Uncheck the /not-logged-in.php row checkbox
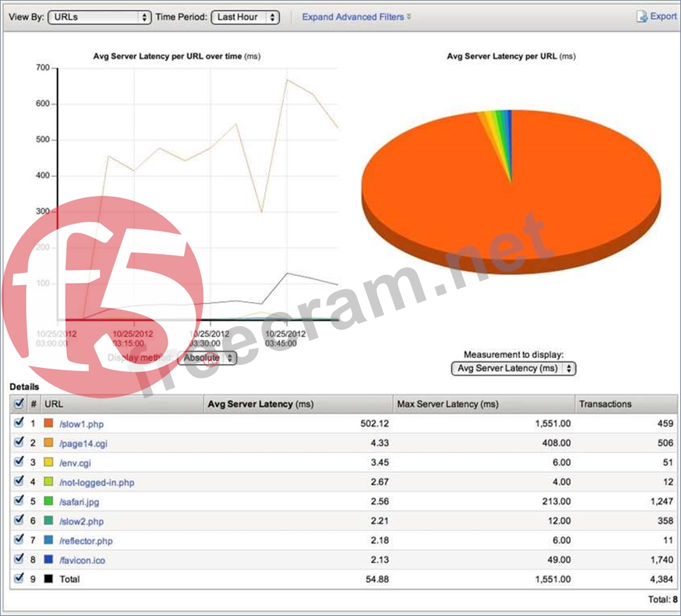This screenshot has height=616, width=681. (19, 481)
